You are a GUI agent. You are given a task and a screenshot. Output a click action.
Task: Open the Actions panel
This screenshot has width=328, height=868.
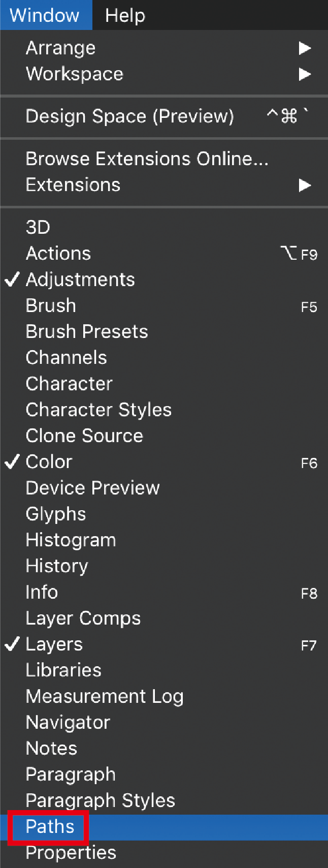(58, 254)
